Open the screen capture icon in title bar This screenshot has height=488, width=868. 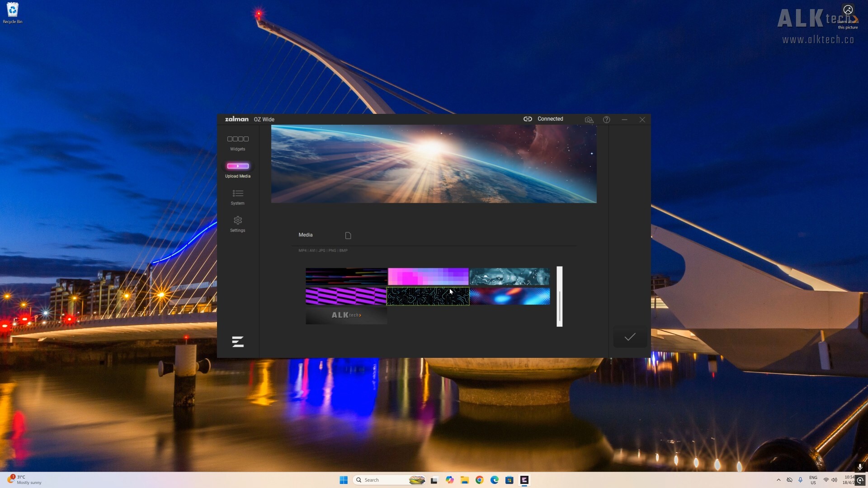[x=589, y=119]
